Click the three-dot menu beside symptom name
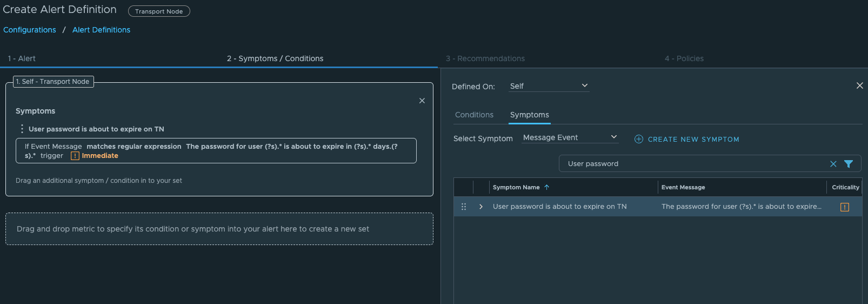Viewport: 868px width, 304px height. tap(22, 129)
